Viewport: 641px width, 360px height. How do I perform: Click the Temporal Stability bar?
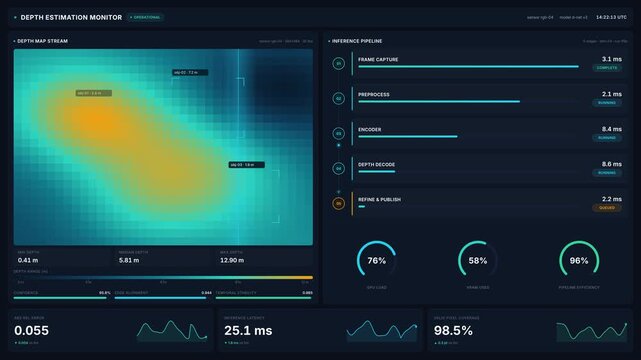point(264,298)
